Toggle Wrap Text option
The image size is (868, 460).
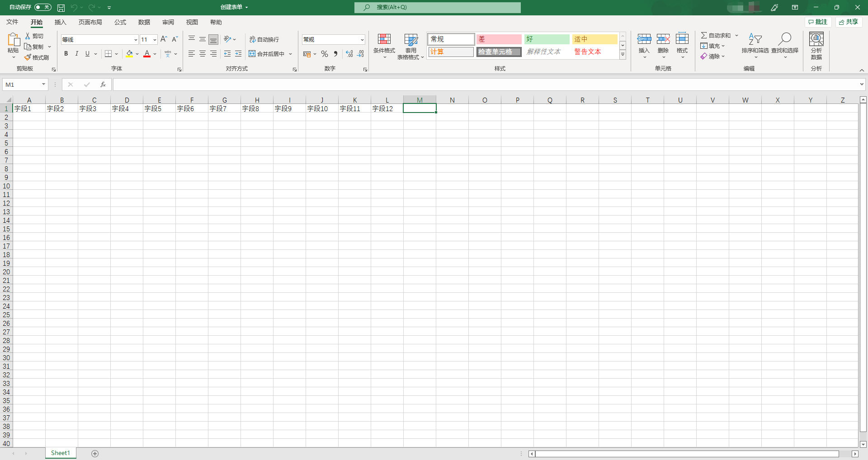[264, 39]
